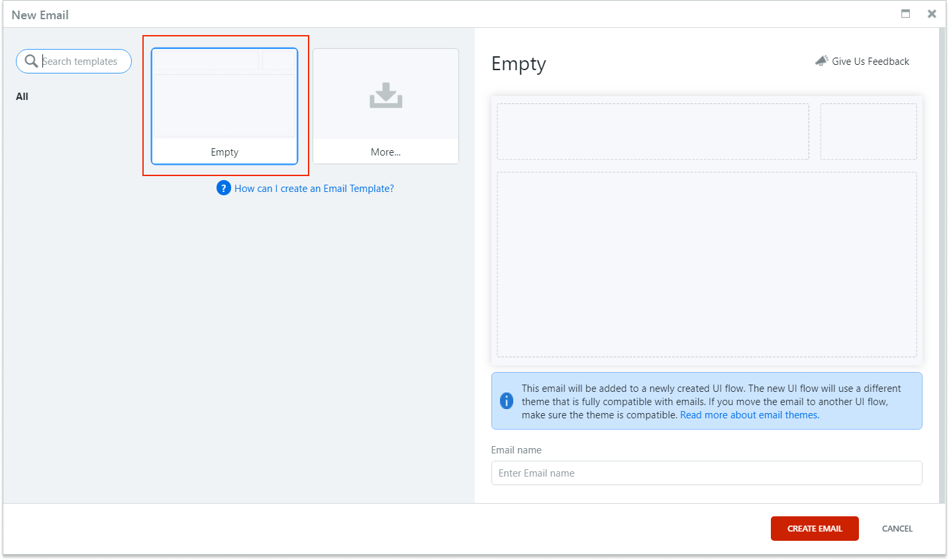Viewport: 949px width, 560px height.
Task: Cancel the New Email dialog
Action: pyautogui.click(x=897, y=528)
